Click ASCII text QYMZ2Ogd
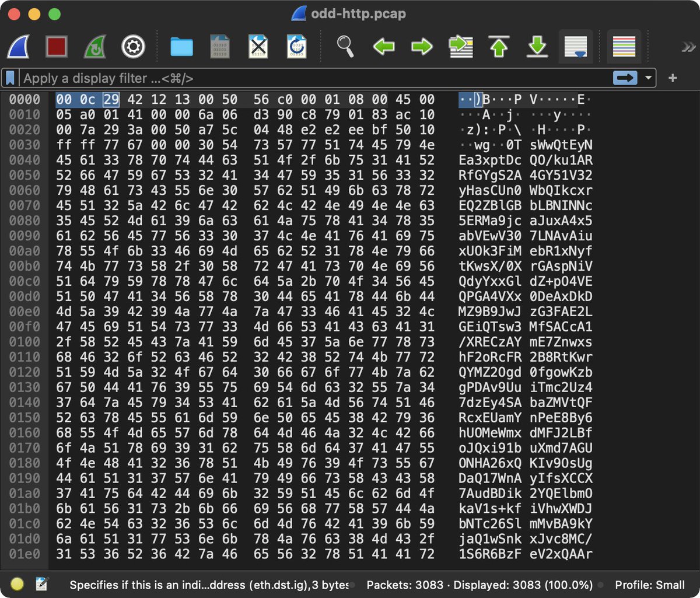The height and width of the screenshot is (598, 700). click(490, 373)
